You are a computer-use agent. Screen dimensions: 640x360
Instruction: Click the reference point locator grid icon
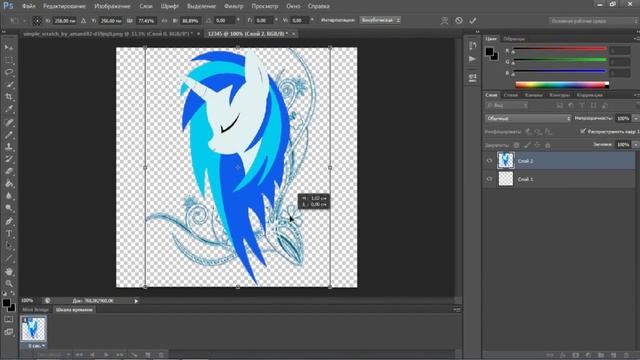(x=37, y=20)
